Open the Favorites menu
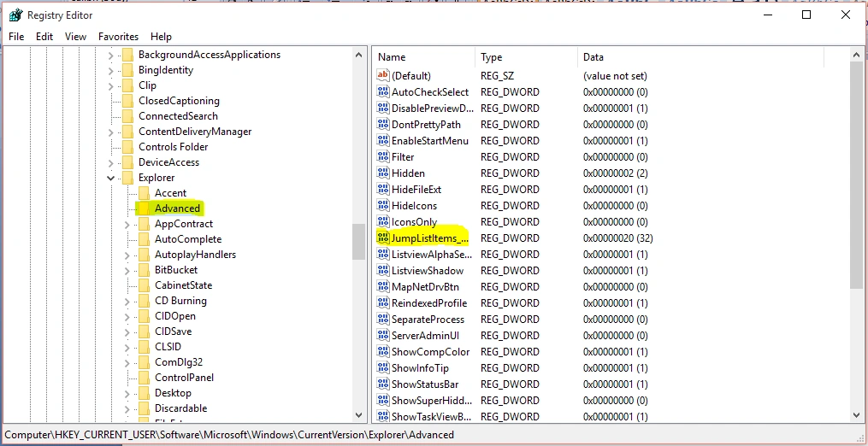 click(119, 37)
